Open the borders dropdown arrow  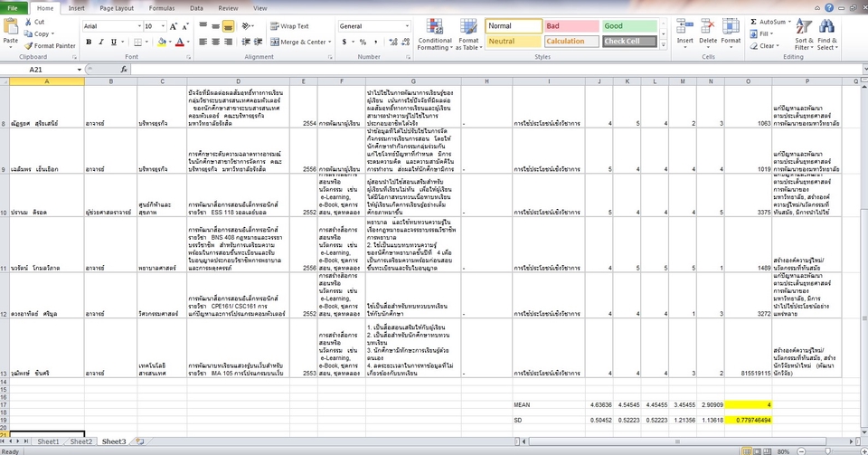[x=146, y=43]
